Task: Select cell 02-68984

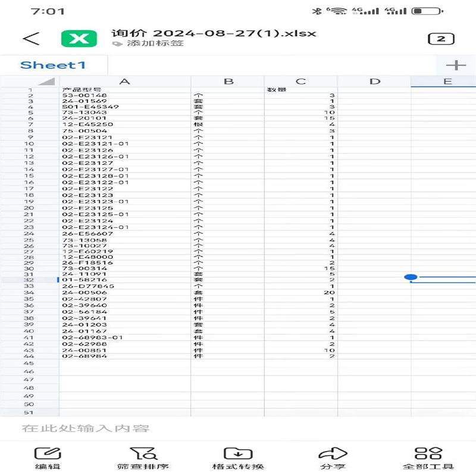Action: 125,356
